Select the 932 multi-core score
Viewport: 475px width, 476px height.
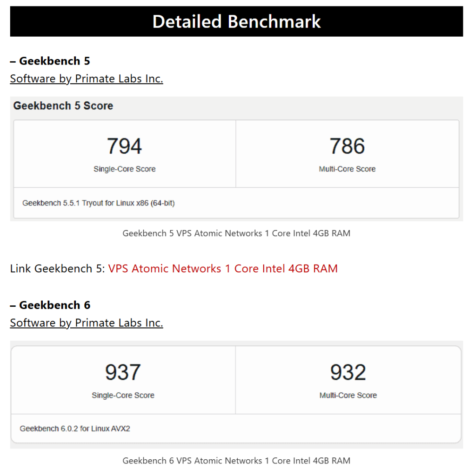[x=348, y=372]
